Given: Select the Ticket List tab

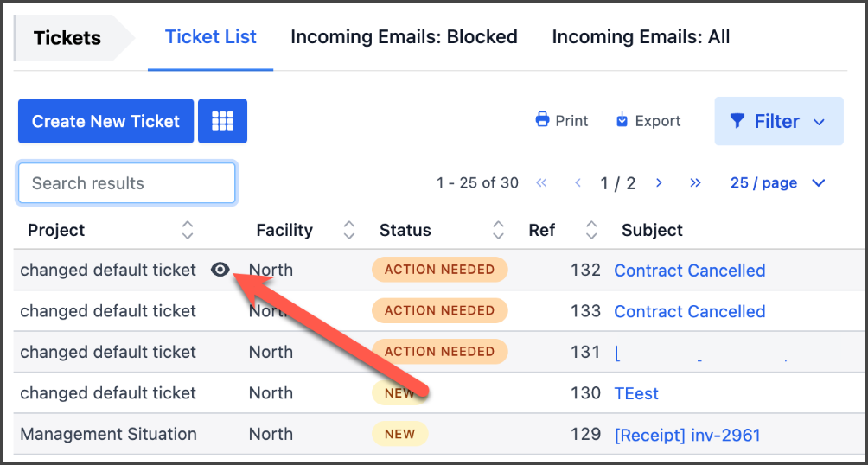Looking at the screenshot, I should [x=211, y=37].
